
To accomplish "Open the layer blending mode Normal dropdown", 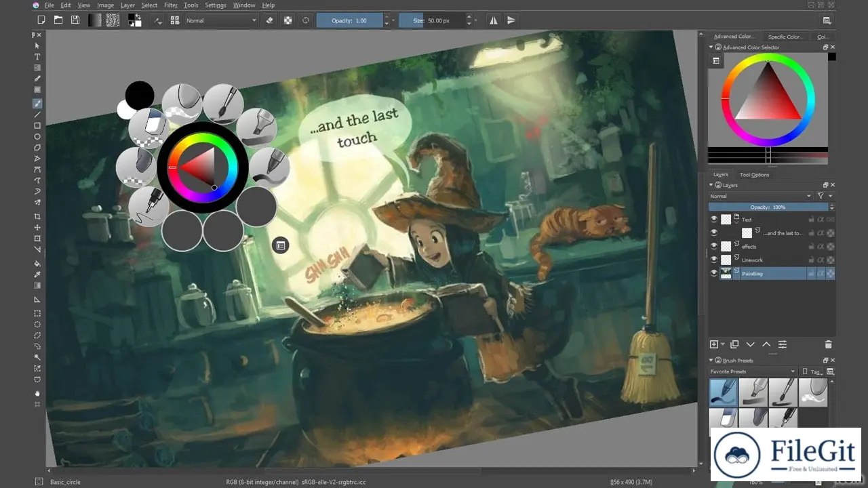I will (760, 196).
